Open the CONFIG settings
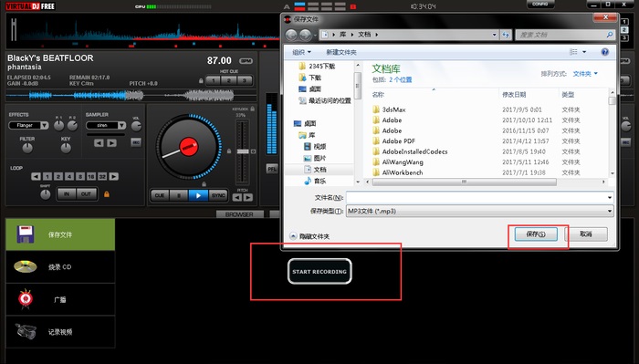This screenshot has width=639, height=364. [x=540, y=4]
